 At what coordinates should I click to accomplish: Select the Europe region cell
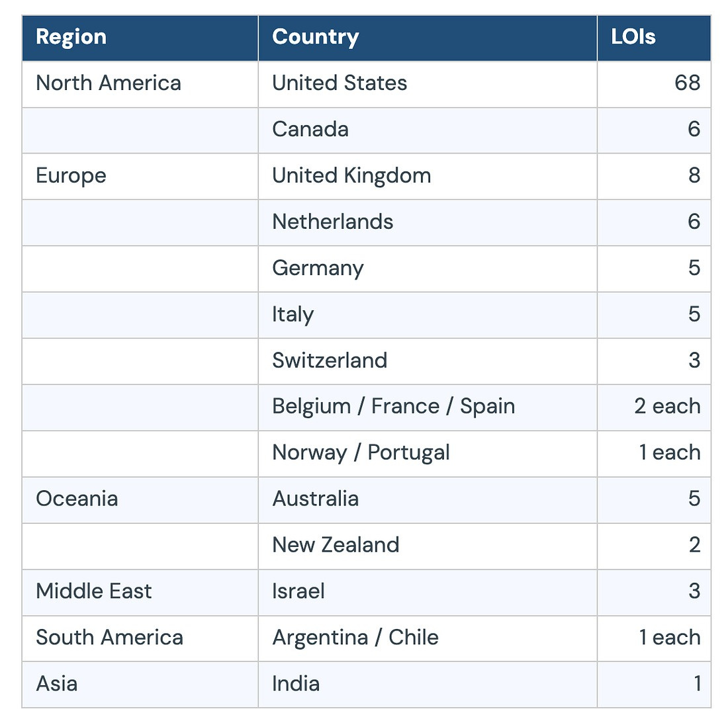140,177
